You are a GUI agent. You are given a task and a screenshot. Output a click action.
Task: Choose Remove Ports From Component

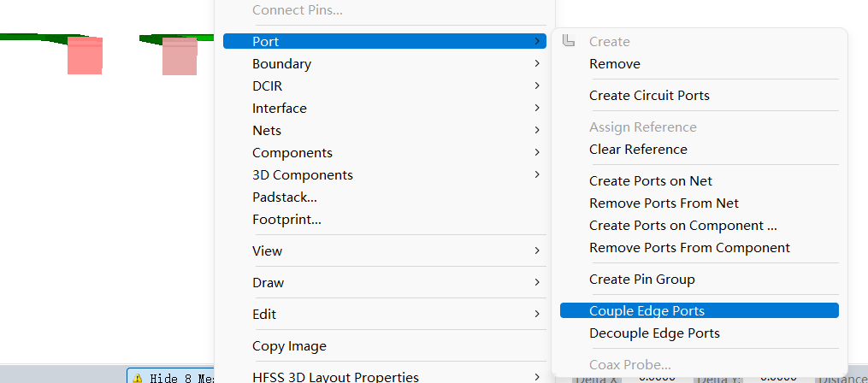click(689, 248)
